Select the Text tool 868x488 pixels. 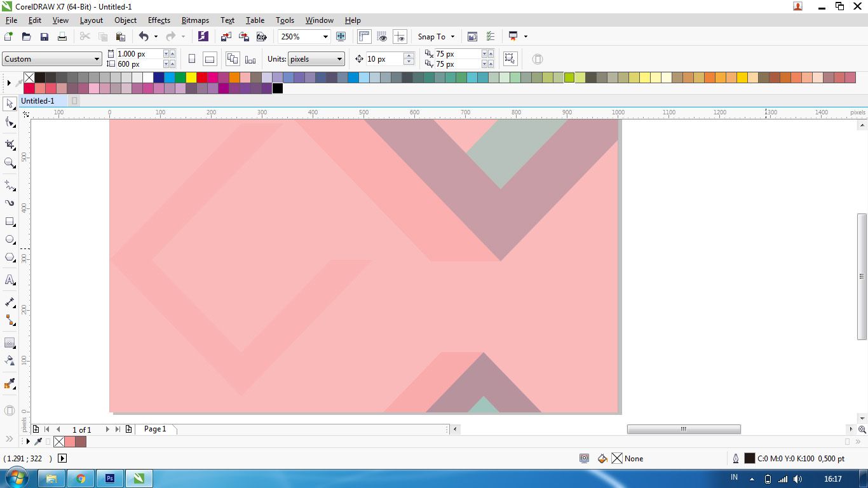(10, 280)
